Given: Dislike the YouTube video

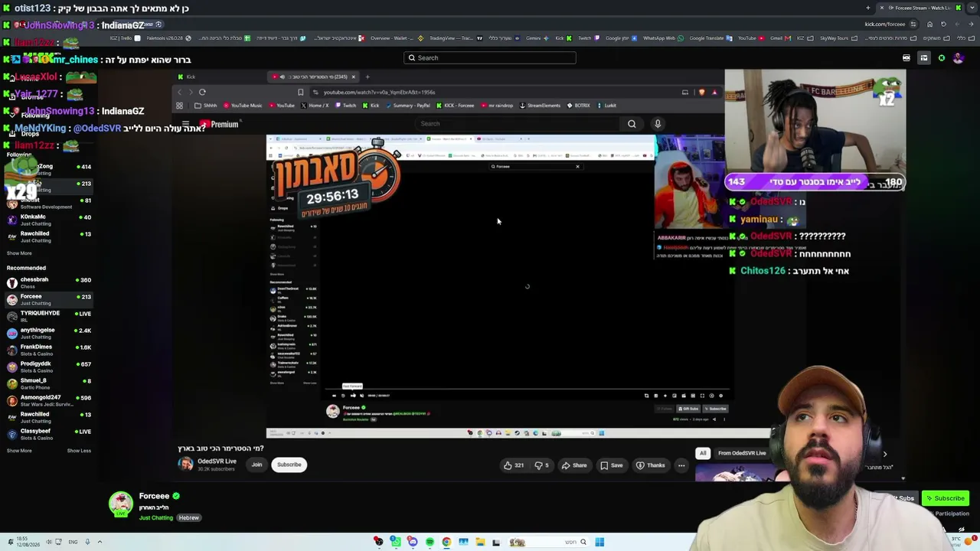Looking at the screenshot, I should coord(541,465).
